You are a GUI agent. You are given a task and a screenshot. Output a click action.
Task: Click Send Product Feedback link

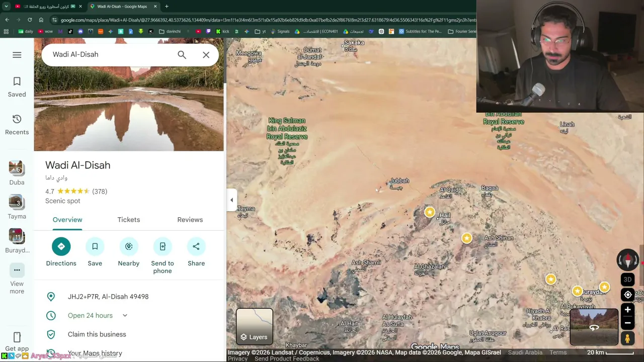(287, 358)
